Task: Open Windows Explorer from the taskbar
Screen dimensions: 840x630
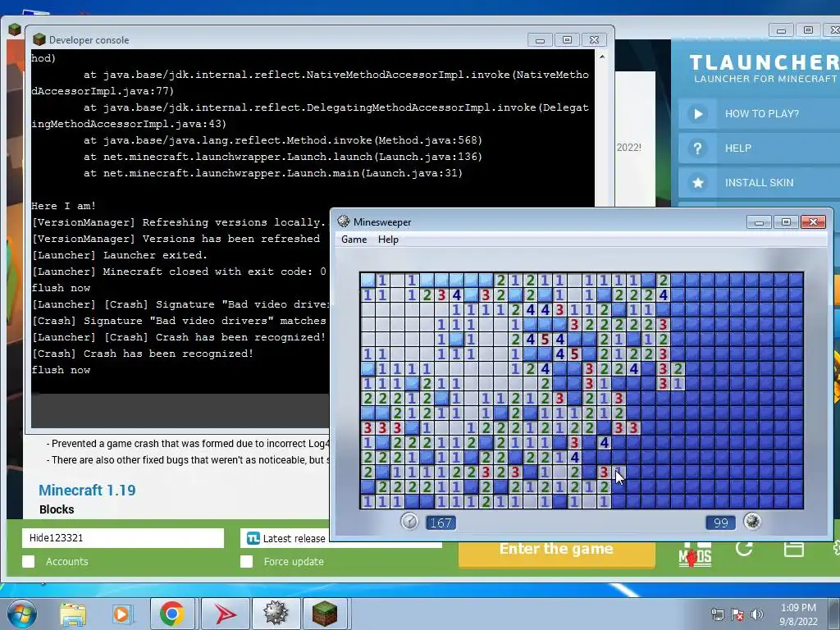Action: point(72,614)
